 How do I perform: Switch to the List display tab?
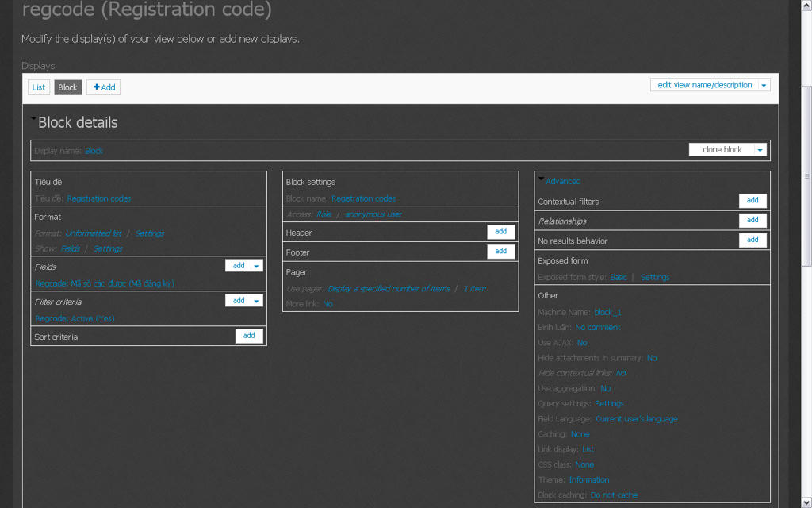pyautogui.click(x=39, y=87)
